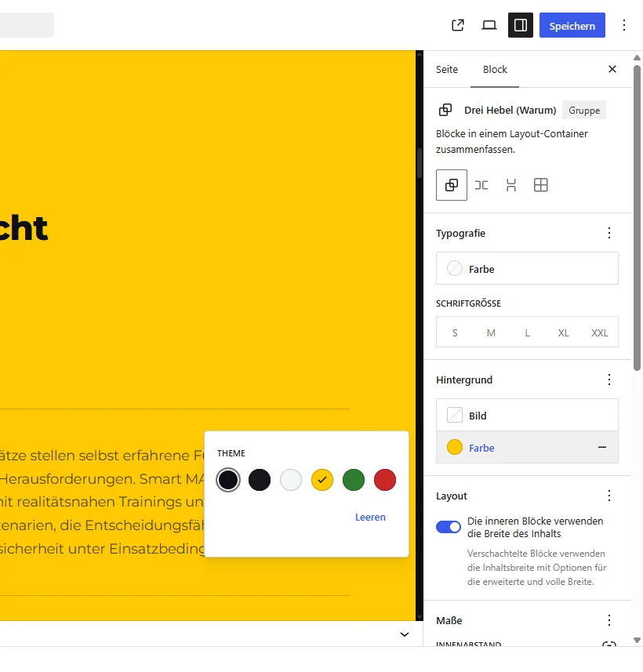The width and height of the screenshot is (643, 672).
Task: Open Hintergrund panel options menu
Action: [x=609, y=380]
